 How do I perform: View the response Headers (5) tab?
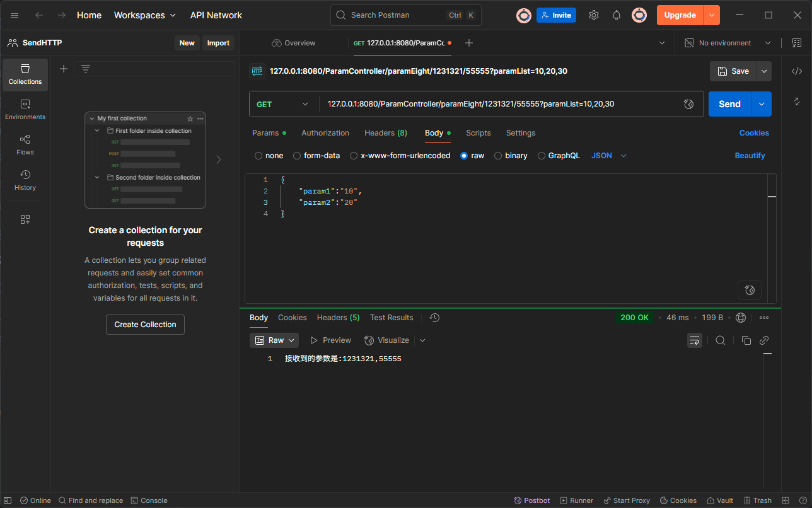pos(339,318)
